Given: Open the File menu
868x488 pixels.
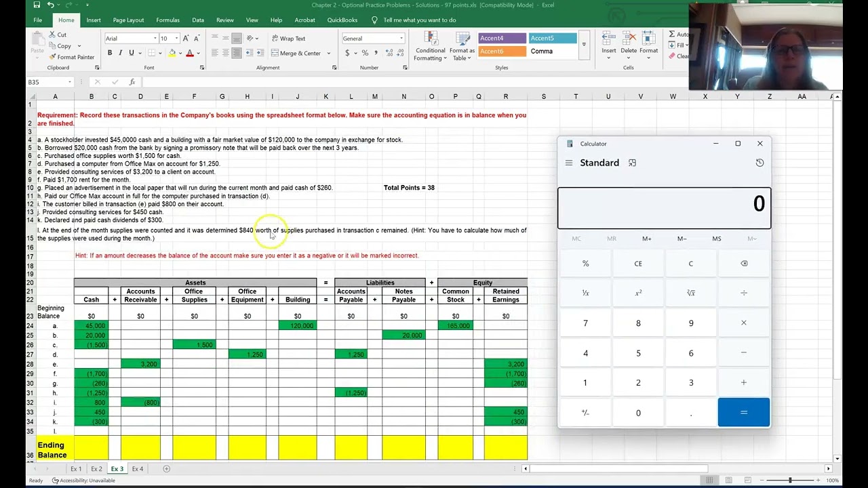Looking at the screenshot, I should tap(38, 20).
